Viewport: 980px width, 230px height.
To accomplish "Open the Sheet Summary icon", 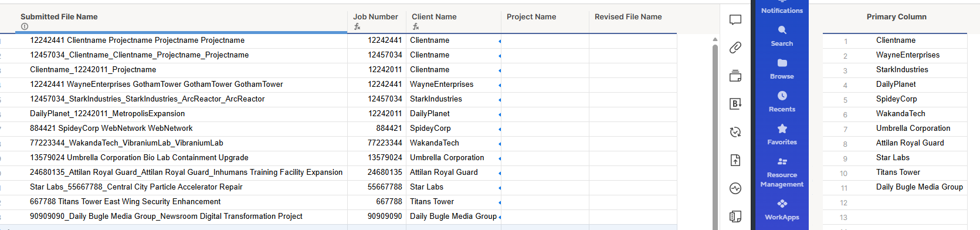I will [x=735, y=217].
